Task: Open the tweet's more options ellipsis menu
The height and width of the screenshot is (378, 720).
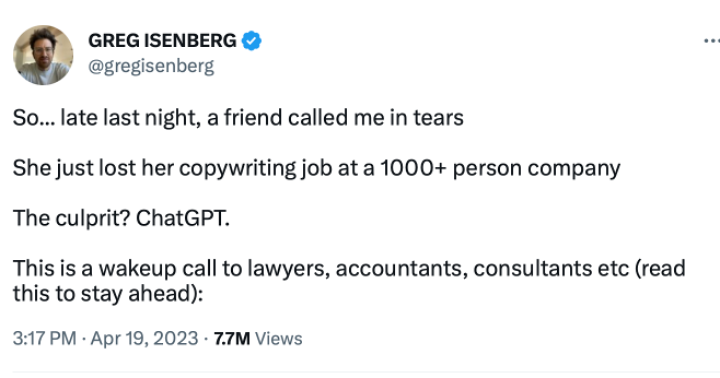Action: pos(712,41)
